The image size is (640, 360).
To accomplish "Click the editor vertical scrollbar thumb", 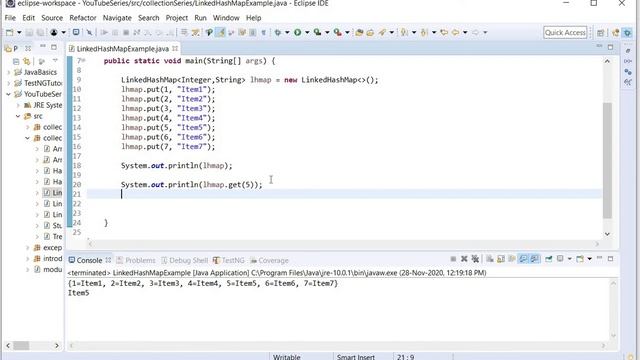I will [607, 160].
